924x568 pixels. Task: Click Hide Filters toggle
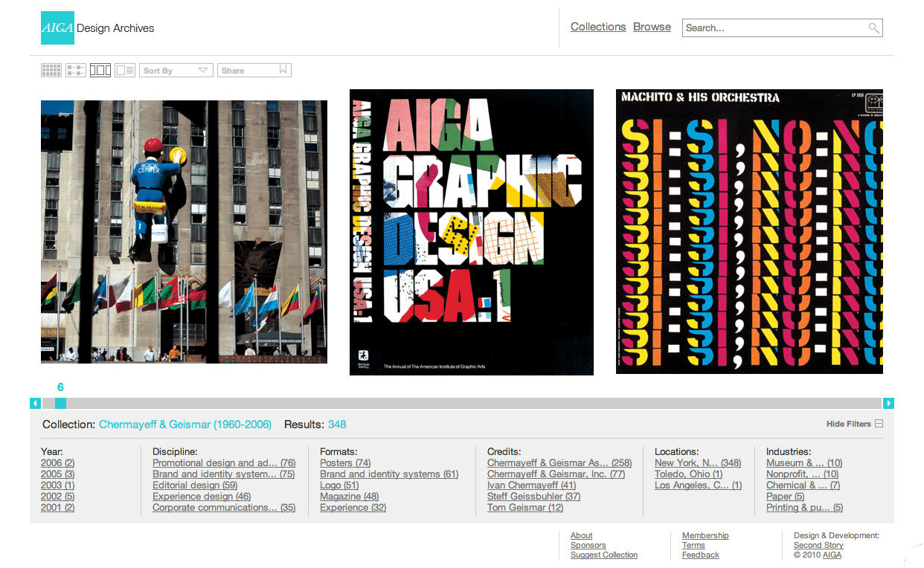click(x=855, y=424)
